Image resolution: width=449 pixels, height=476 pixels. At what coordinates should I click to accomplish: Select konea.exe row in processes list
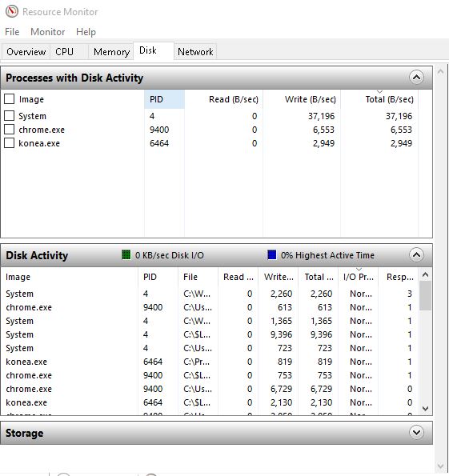[x=210, y=143]
